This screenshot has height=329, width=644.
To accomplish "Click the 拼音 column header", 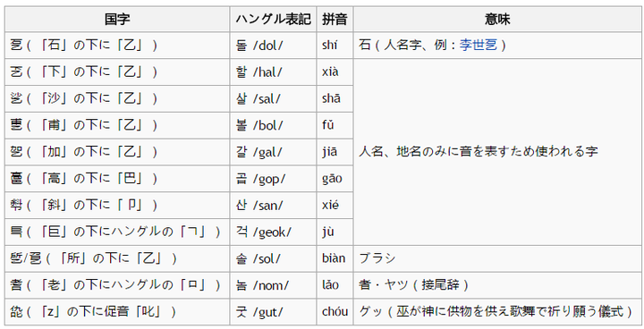I will 335,19.
